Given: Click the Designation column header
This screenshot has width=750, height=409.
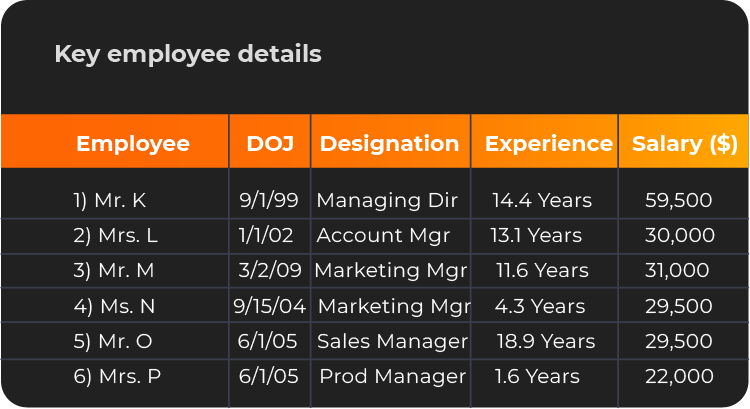Looking at the screenshot, I should pyautogui.click(x=390, y=144).
